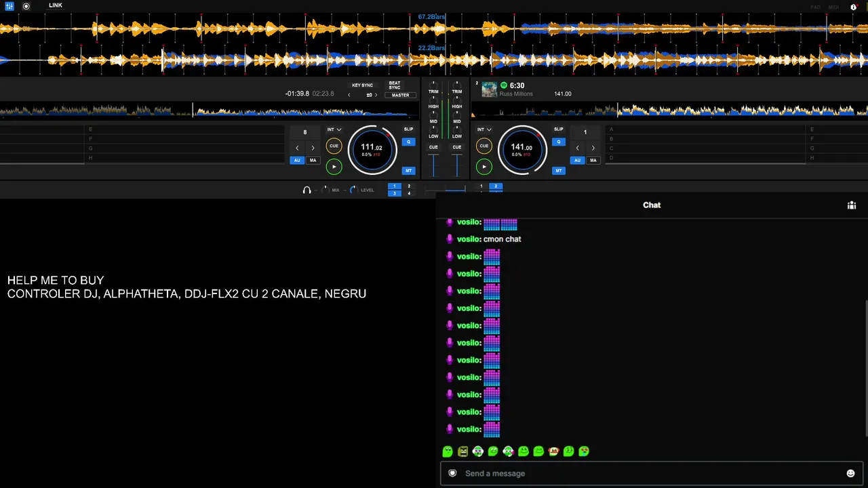Click the deck 1 jog wheel showing 111.02

tap(372, 150)
